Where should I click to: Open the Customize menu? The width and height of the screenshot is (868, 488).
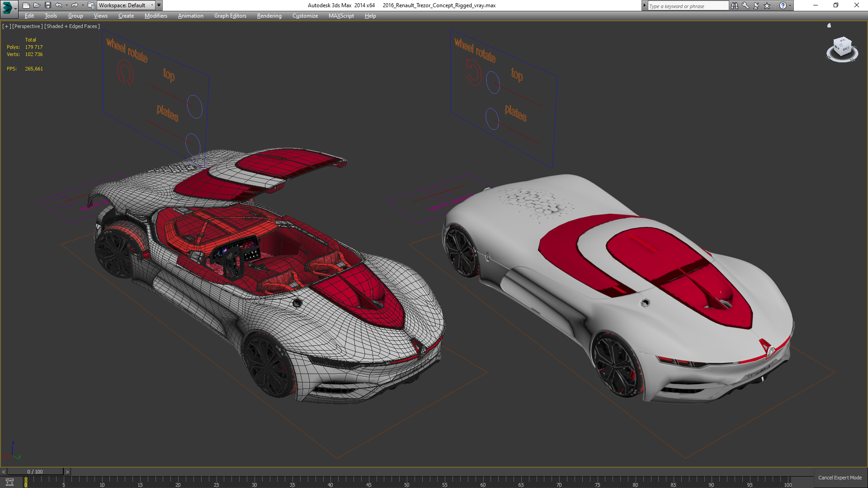305,16
